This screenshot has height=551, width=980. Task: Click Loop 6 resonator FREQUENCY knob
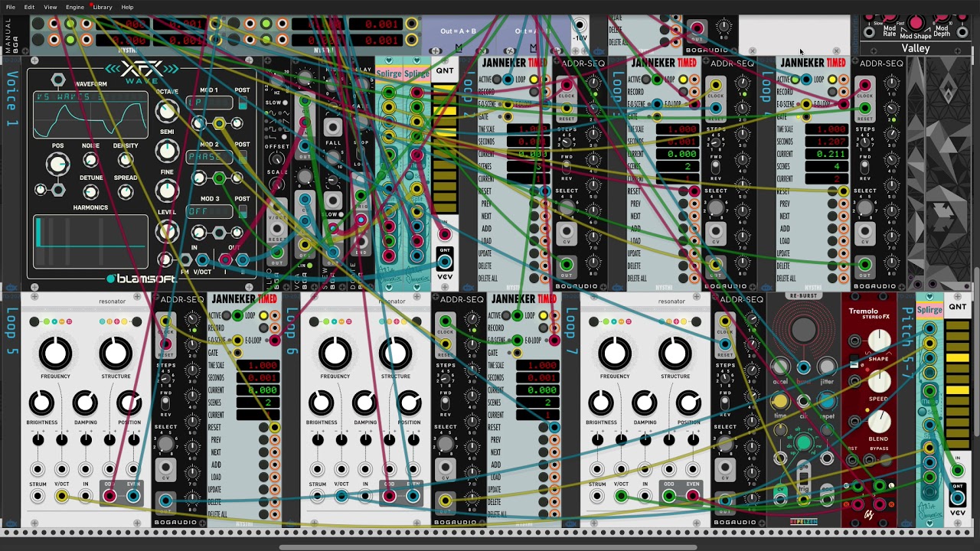pyautogui.click(x=335, y=353)
